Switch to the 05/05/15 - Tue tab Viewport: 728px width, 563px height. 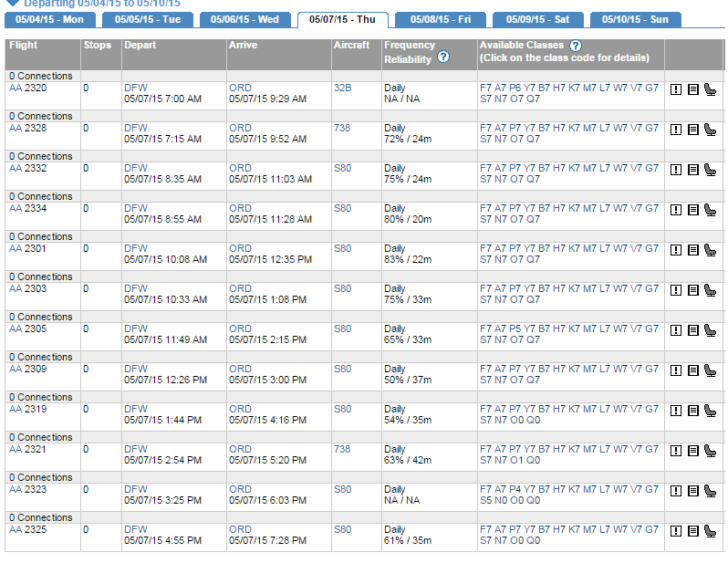click(x=148, y=19)
